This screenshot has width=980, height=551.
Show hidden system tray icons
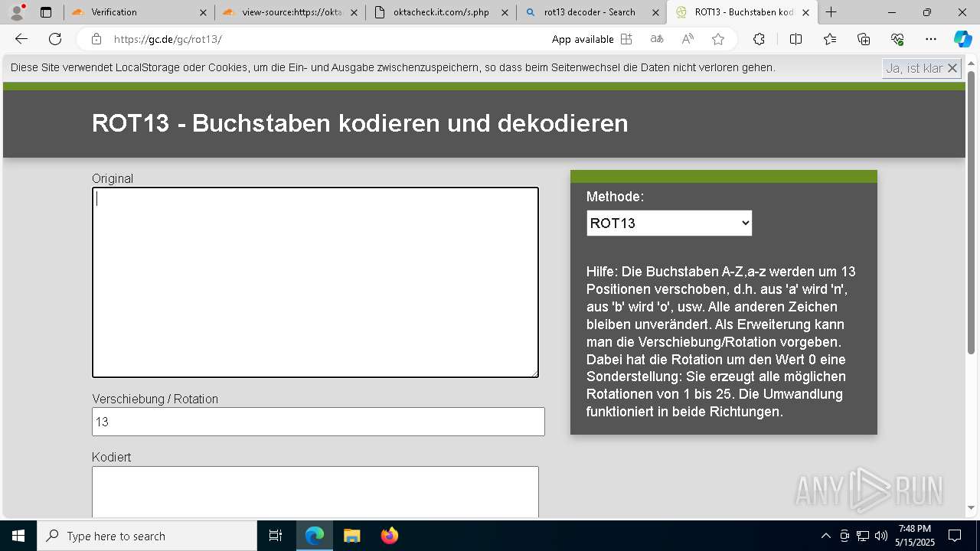[825, 536]
